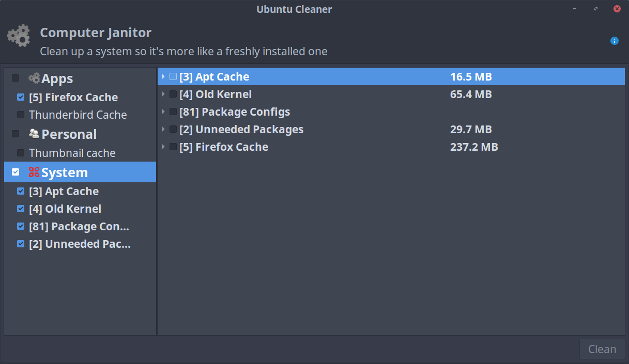Viewport: 629px width, 364px height.
Task: Expand the [2] Unneeded Packages row arrow
Action: pyautogui.click(x=163, y=129)
